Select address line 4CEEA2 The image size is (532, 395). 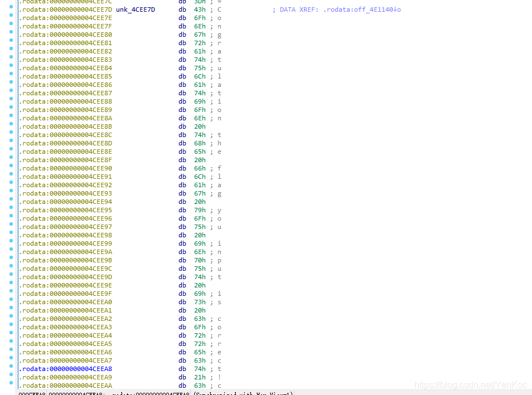[x=65, y=319]
